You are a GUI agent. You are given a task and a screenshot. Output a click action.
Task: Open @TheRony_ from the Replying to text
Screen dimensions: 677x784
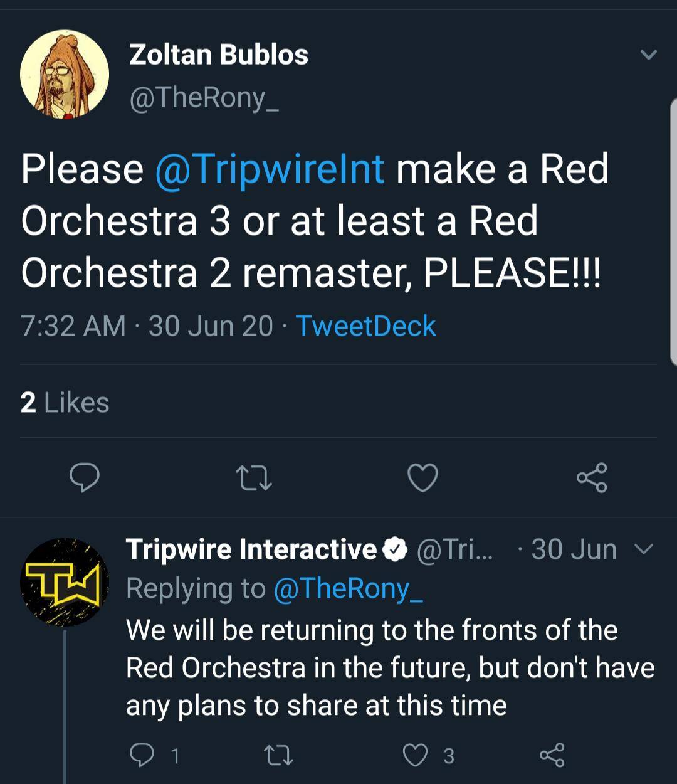[351, 588]
